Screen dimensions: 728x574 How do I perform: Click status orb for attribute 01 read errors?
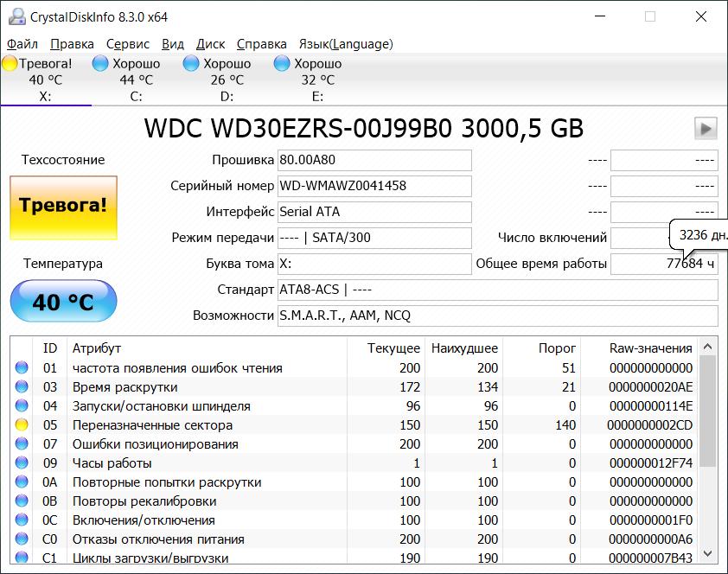[22, 368]
